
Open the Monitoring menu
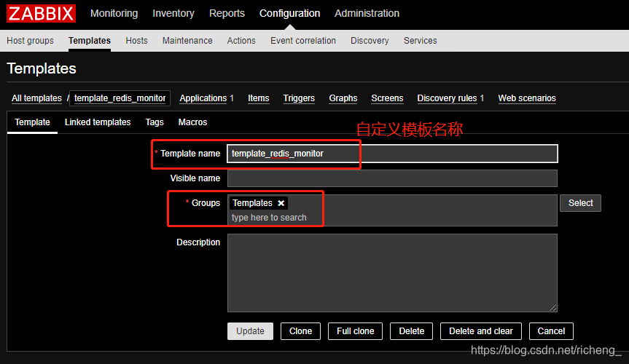114,13
